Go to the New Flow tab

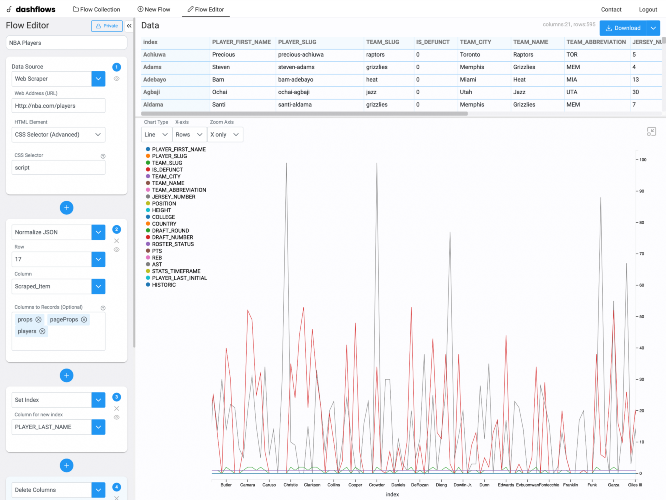click(153, 9)
